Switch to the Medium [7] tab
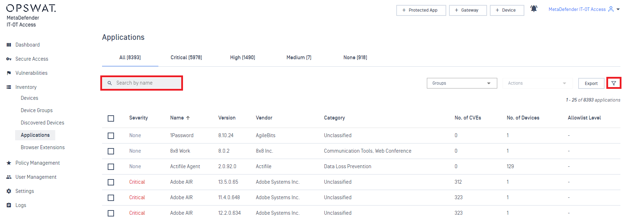Screen dimensions: 644x220 click(x=299, y=57)
